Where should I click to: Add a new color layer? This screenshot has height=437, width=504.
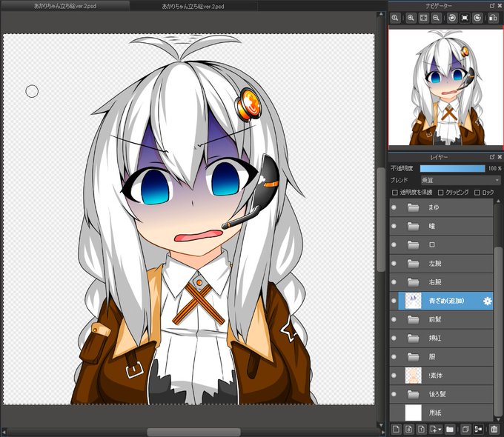click(x=396, y=429)
